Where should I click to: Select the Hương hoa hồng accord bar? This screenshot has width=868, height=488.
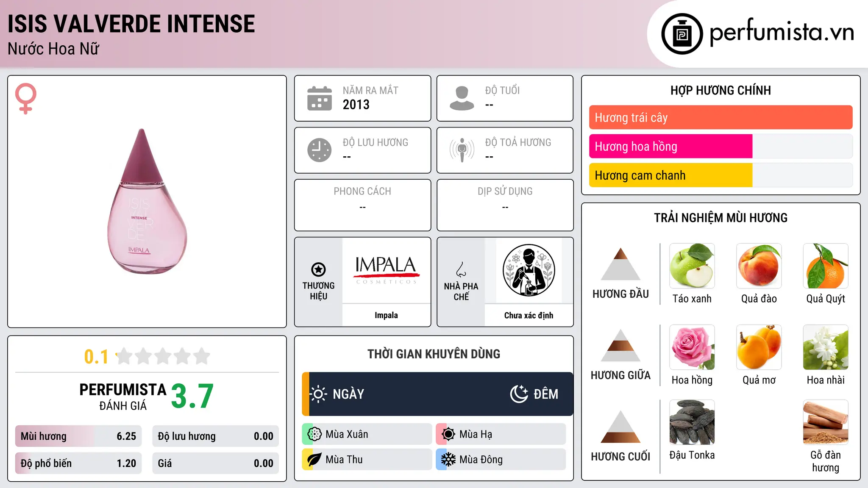[721, 146]
